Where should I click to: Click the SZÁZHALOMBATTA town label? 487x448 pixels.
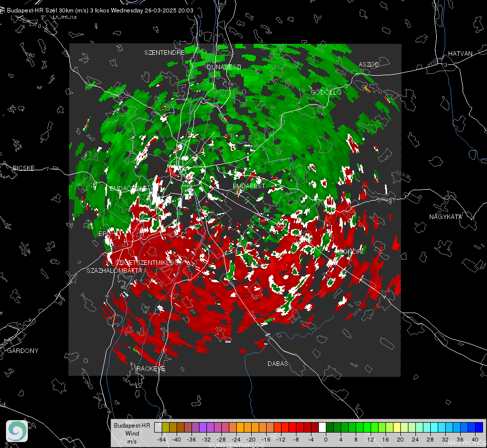pyautogui.click(x=114, y=270)
